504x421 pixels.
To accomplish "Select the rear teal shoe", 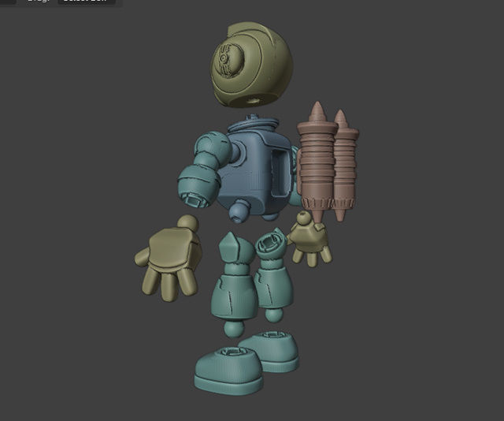I will coord(273,351).
